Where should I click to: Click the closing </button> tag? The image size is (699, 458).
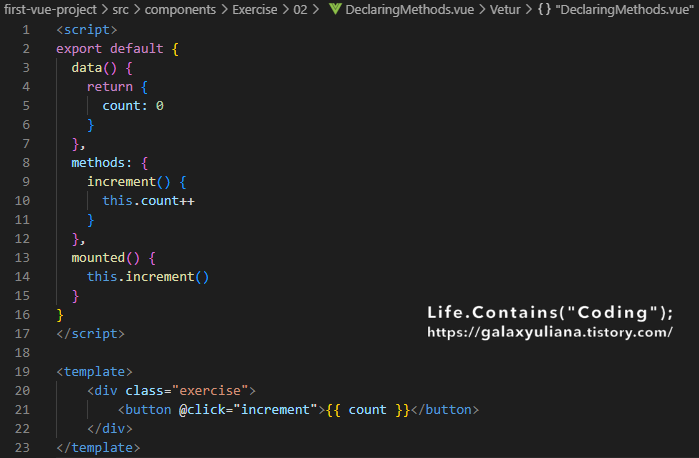tap(445, 410)
